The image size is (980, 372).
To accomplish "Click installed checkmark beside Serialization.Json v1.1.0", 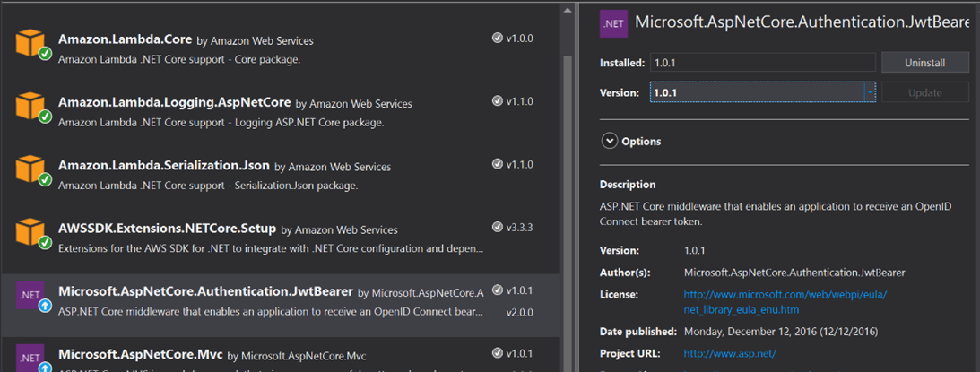I will tap(498, 164).
